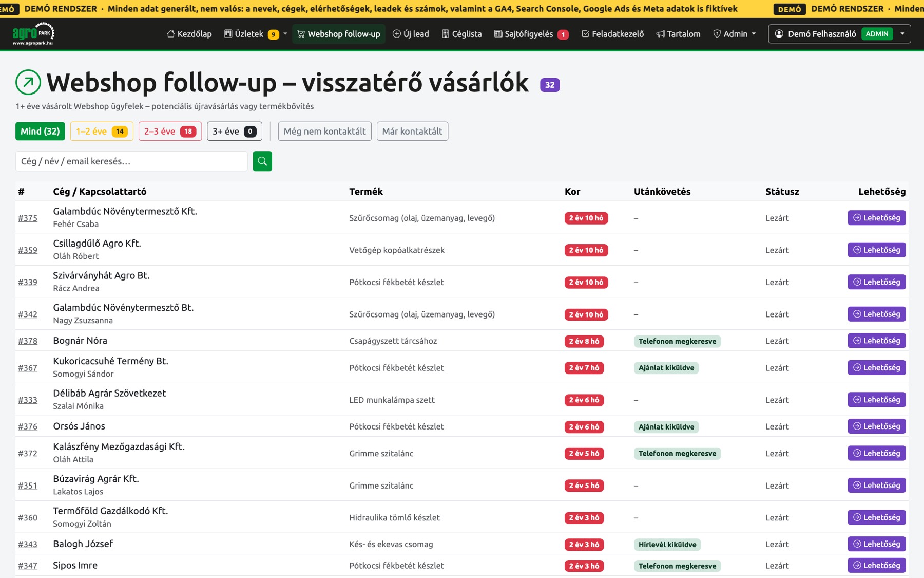
Task: Click the shield icon next to Admin
Action: [717, 34]
